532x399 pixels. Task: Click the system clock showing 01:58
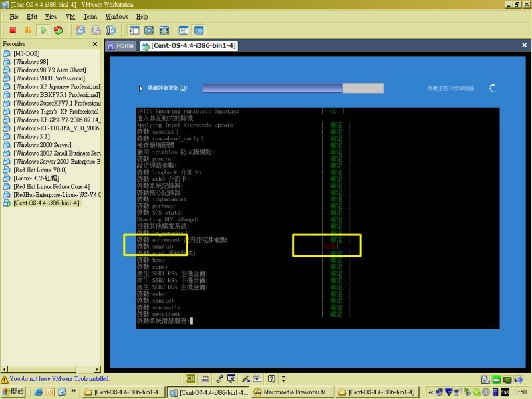[x=519, y=392]
